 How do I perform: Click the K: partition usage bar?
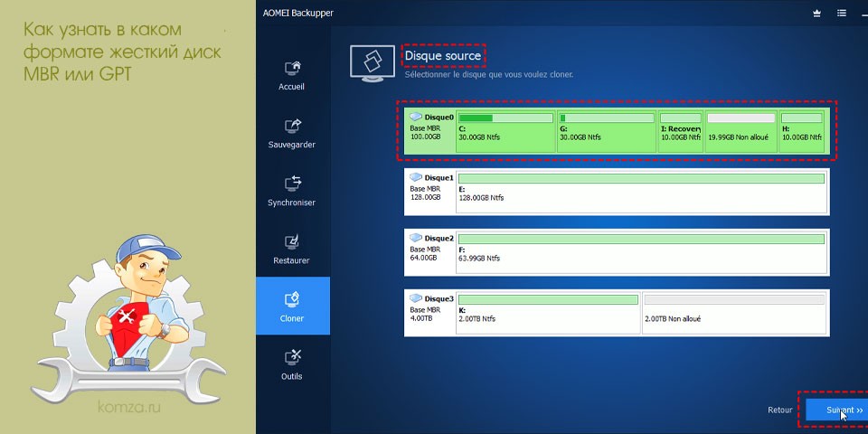point(548,299)
